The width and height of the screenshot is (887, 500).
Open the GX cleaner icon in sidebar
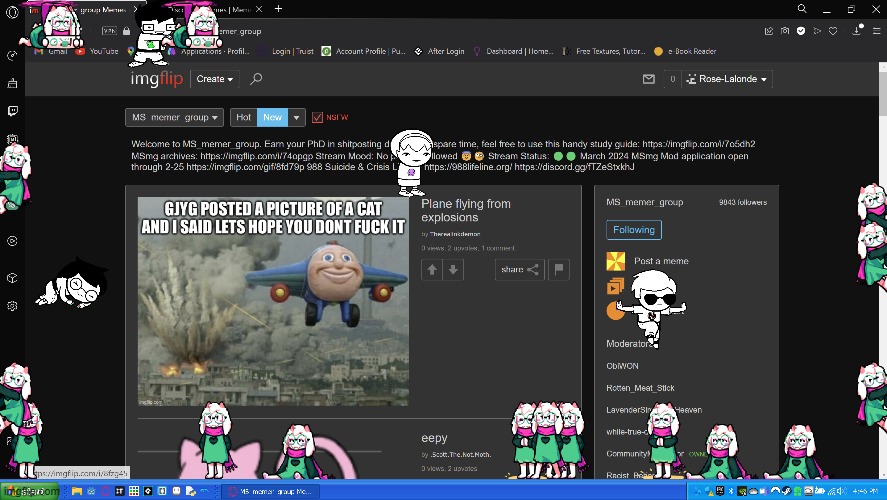(x=12, y=83)
